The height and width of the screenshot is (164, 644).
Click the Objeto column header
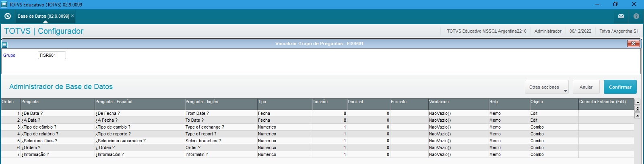point(554,104)
